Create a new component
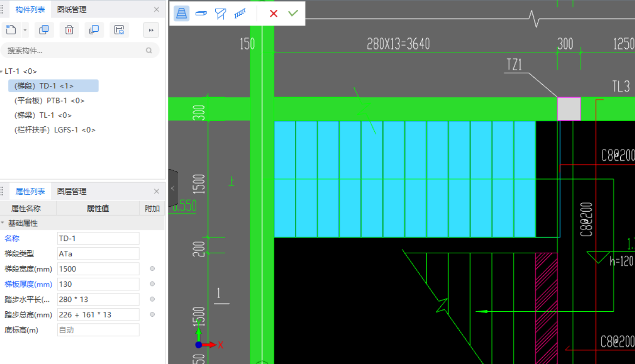The width and height of the screenshot is (635, 364). click(11, 30)
